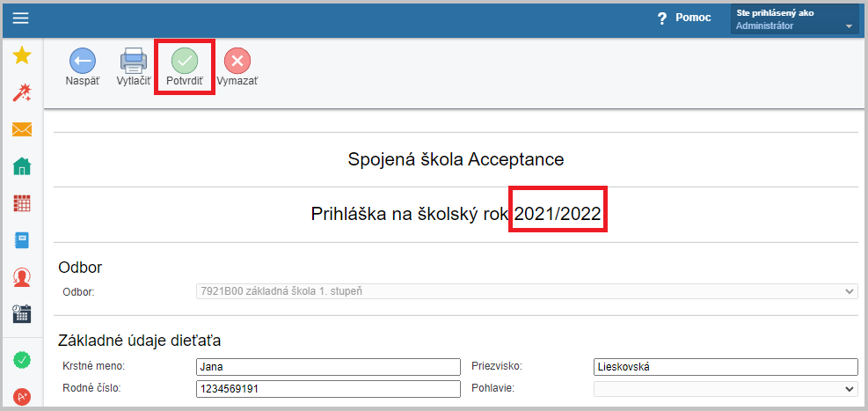Click the Vymazať delete button
Image resolution: width=868 pixels, height=411 pixels.
(x=237, y=68)
